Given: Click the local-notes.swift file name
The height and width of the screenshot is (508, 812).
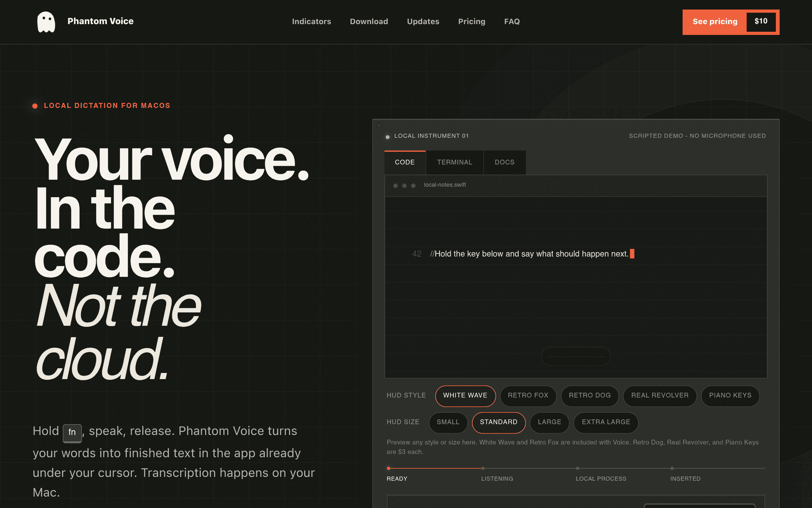Looking at the screenshot, I should (445, 185).
